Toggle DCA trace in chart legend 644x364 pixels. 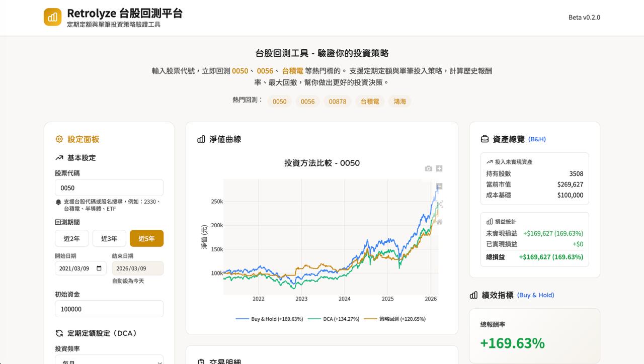coord(334,319)
